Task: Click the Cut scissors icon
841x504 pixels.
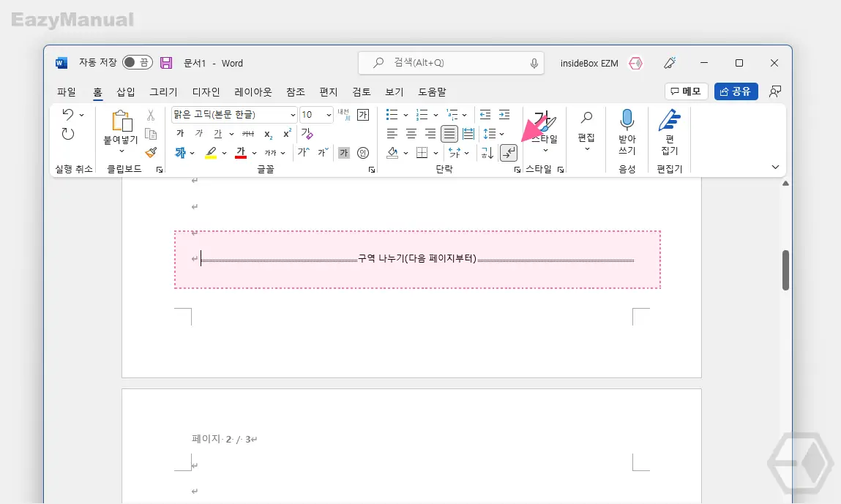Action: pyautogui.click(x=151, y=115)
